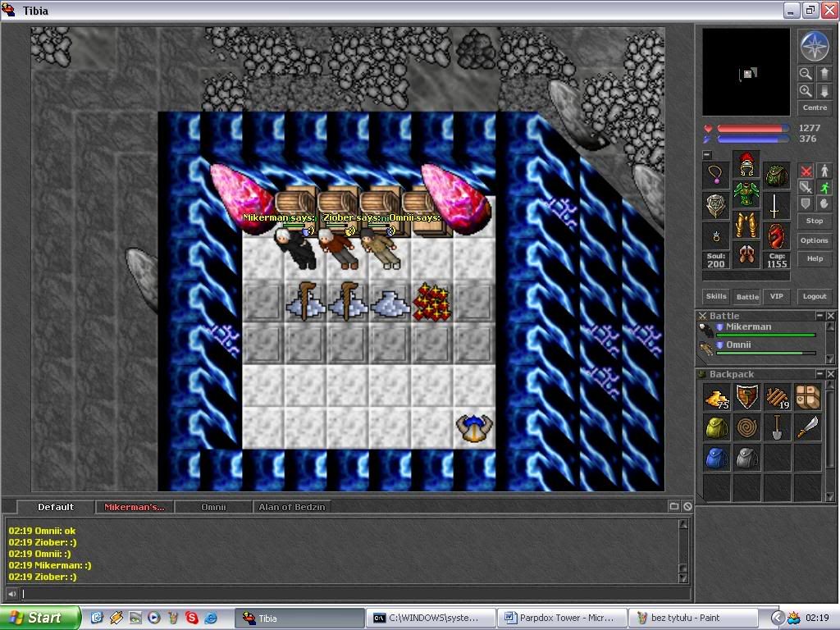Open the Options dialog

coord(815,240)
